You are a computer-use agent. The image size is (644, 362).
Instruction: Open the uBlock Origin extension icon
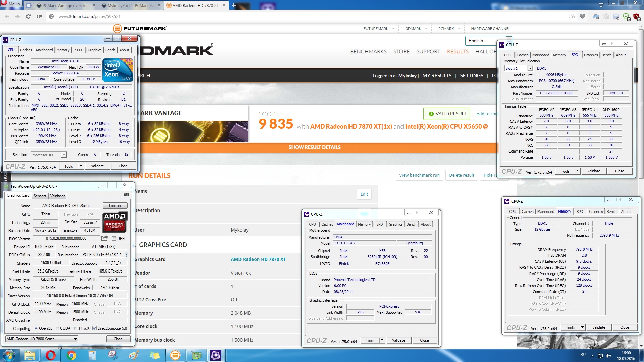(636, 17)
